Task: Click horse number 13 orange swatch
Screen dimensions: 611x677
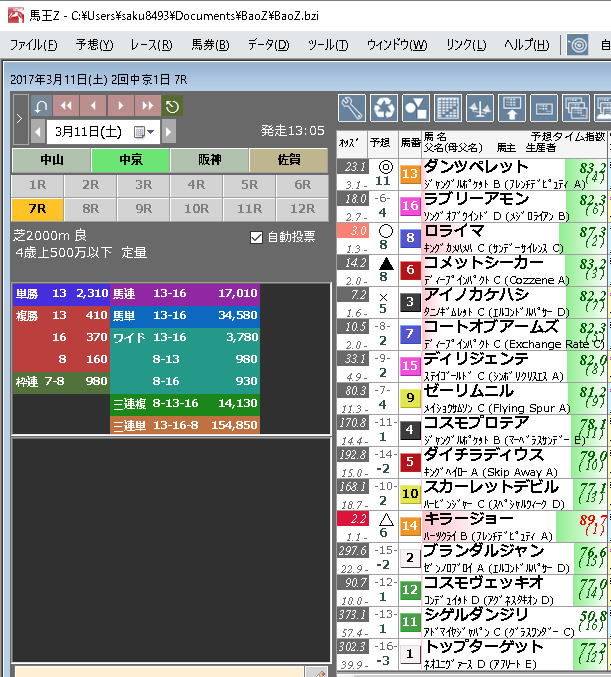Action: click(x=410, y=174)
